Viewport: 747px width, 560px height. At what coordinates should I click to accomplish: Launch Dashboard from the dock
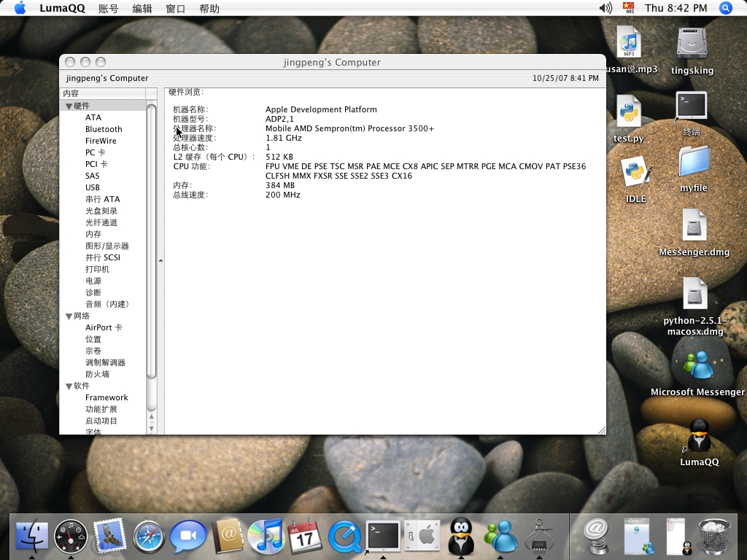[x=71, y=537]
